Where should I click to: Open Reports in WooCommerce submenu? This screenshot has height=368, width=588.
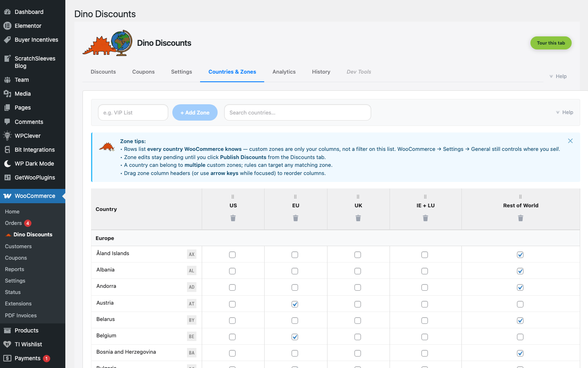[15, 269]
